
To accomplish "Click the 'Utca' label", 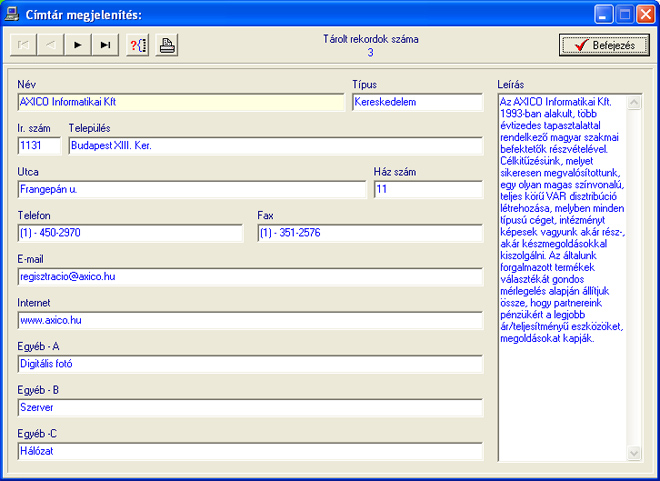I will 28,172.
